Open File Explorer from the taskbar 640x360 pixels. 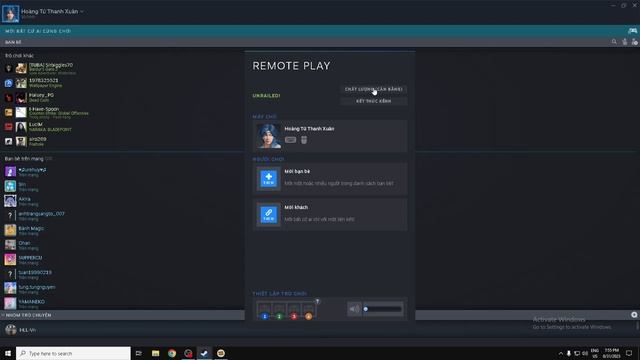(x=156, y=353)
